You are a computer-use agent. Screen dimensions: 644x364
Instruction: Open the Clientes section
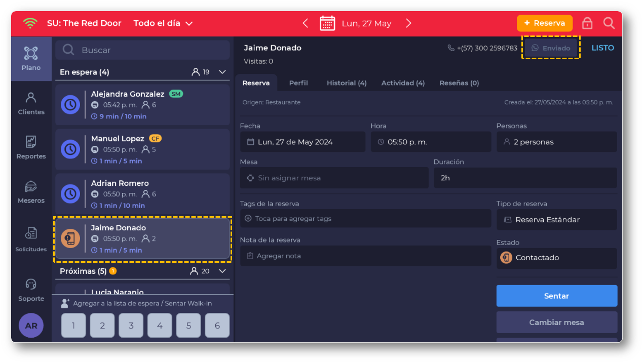coord(31,103)
